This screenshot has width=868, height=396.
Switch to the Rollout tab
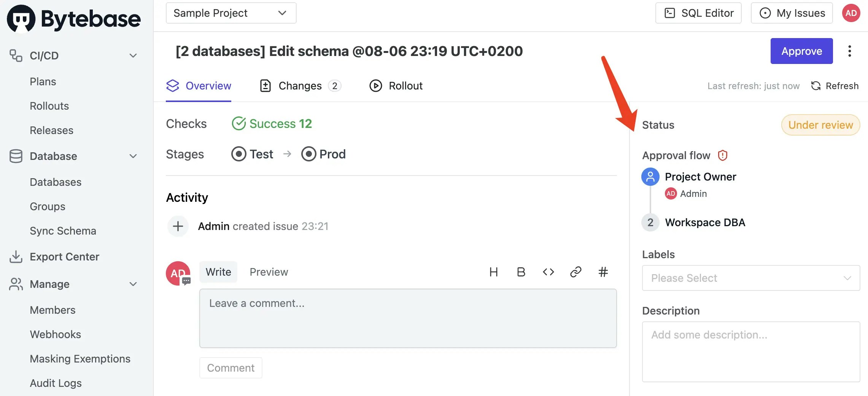pyautogui.click(x=396, y=86)
